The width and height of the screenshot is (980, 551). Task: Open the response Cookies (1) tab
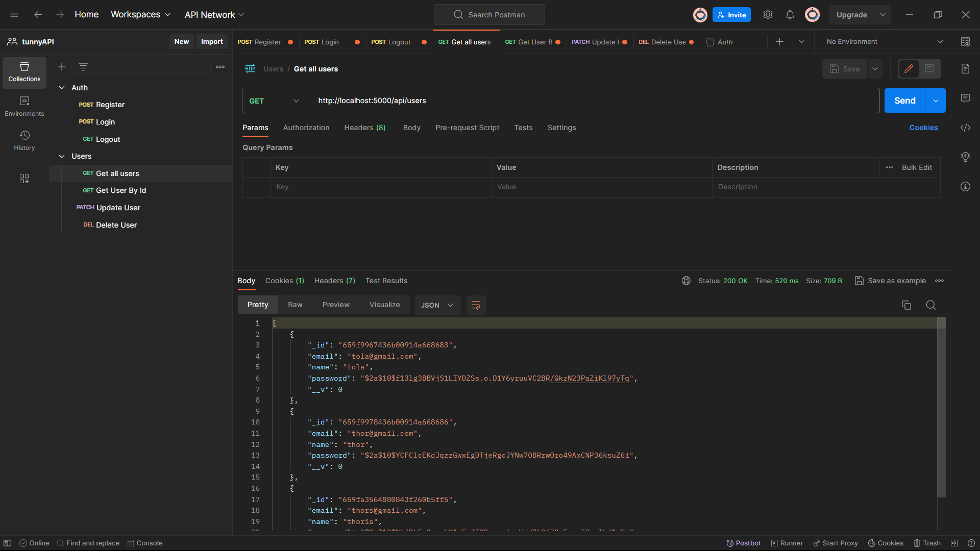(285, 281)
